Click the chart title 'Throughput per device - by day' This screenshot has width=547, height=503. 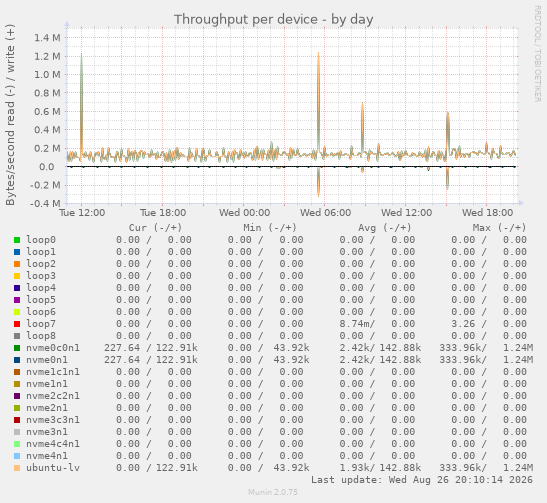click(274, 20)
